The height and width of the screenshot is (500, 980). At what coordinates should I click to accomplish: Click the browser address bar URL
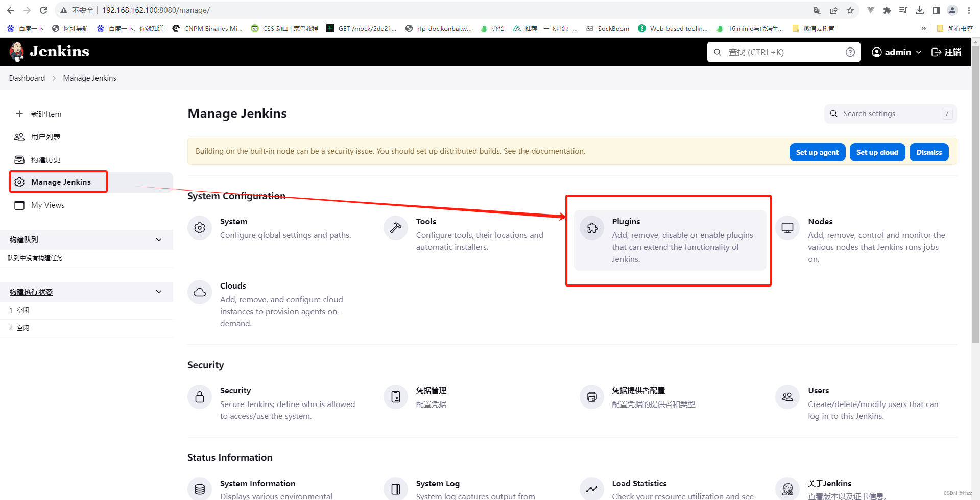(156, 10)
